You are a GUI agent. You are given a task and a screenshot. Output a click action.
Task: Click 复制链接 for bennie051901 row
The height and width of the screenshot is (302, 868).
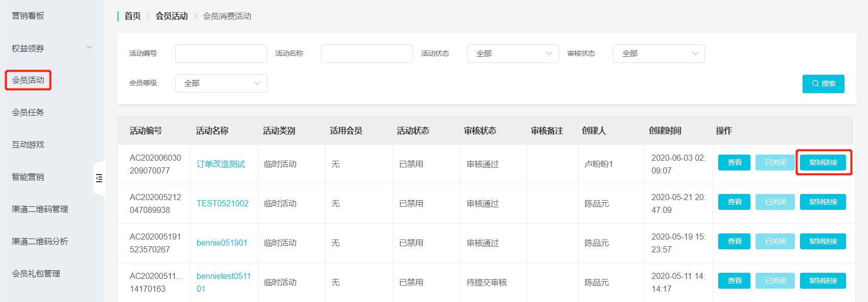823,242
